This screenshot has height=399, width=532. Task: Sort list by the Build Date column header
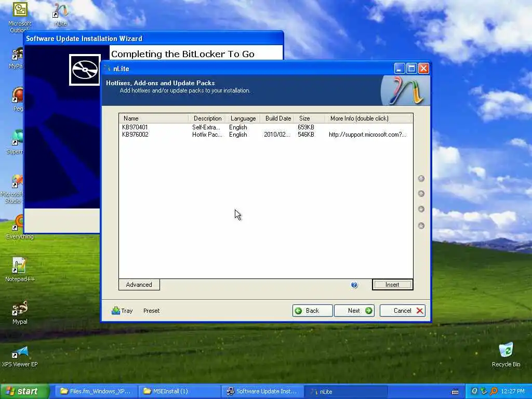[x=278, y=118]
